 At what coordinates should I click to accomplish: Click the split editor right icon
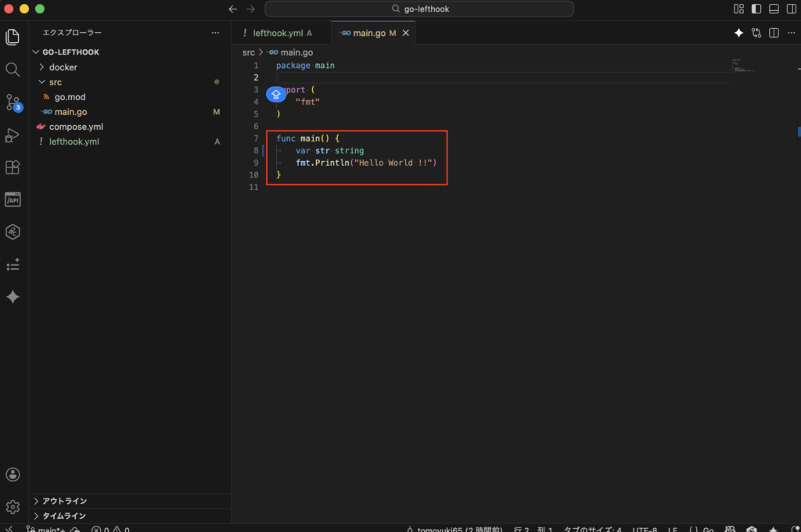[x=774, y=33]
